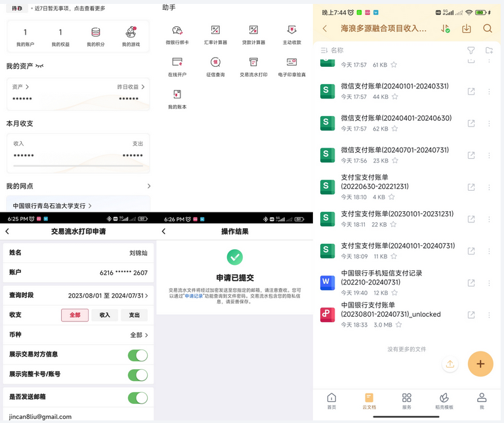The height and width of the screenshot is (423, 504).
Task: Select 支出 in 收支 filter
Action: pos(134,315)
